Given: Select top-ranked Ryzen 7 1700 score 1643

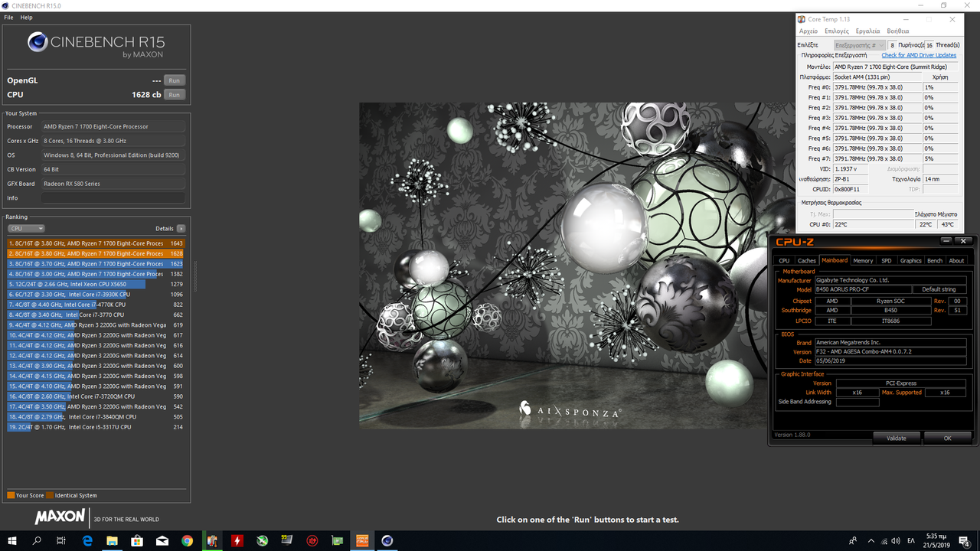Looking at the screenshot, I should [x=96, y=243].
